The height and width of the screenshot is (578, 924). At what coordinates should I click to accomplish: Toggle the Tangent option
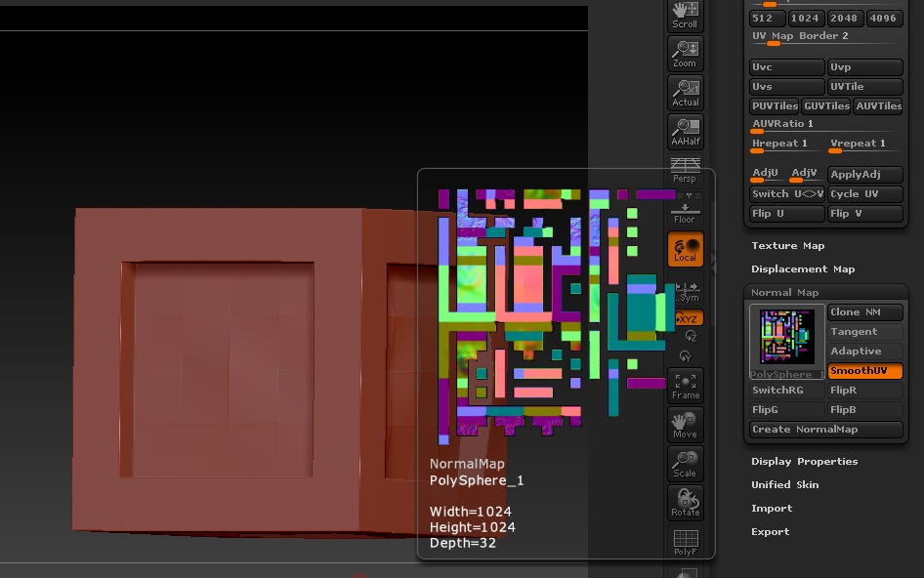pyautogui.click(x=865, y=332)
